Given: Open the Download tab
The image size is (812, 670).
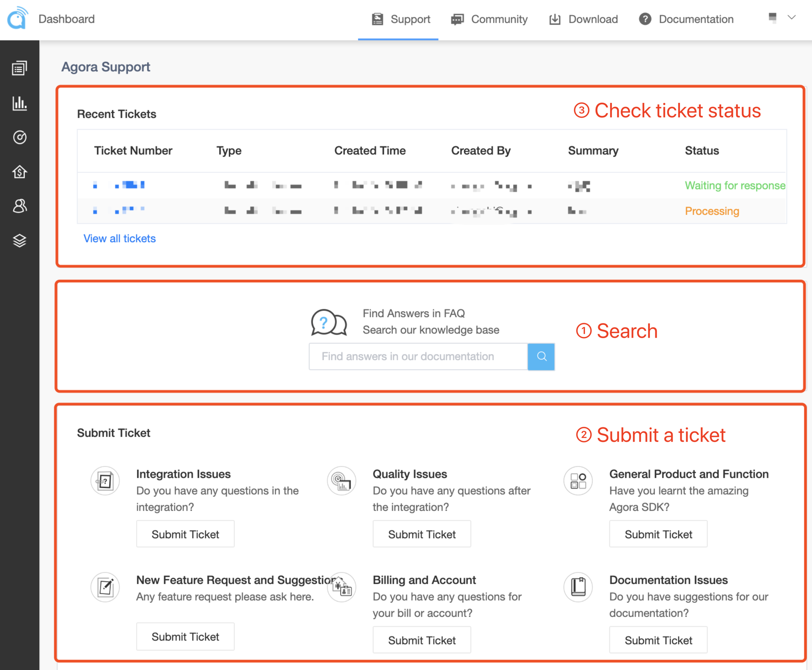Looking at the screenshot, I should pos(583,20).
